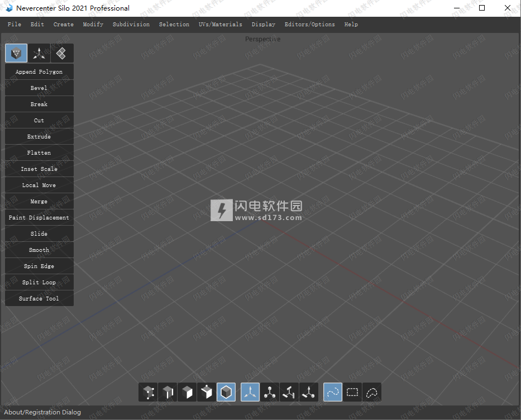521x420 pixels.
Task: Select the polygon modeling tools cube icon
Action: click(x=16, y=53)
